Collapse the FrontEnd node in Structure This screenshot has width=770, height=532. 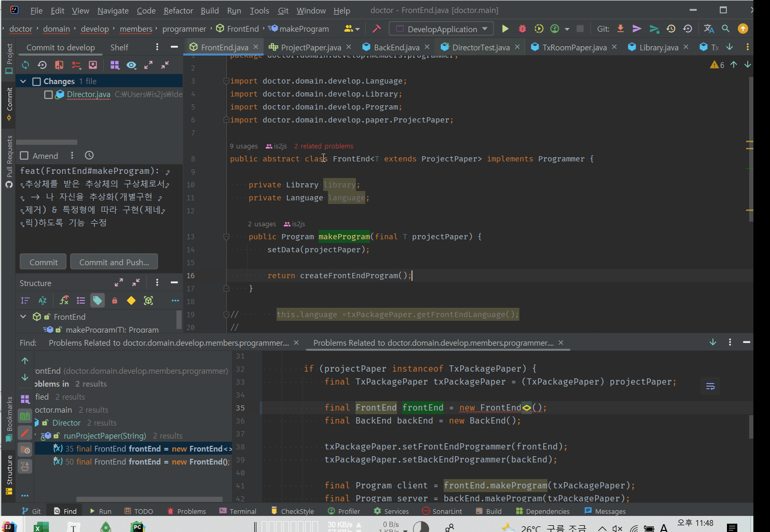click(x=23, y=317)
